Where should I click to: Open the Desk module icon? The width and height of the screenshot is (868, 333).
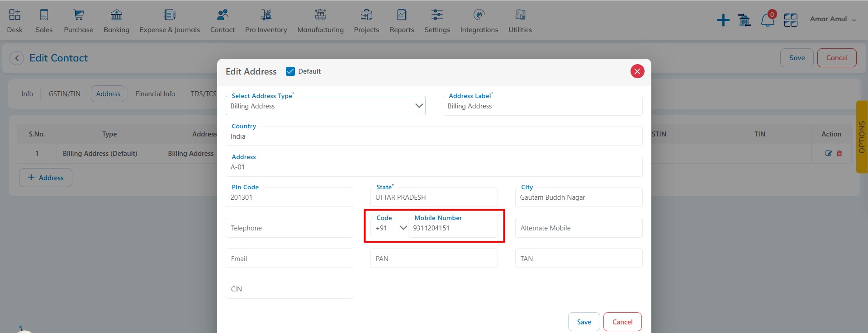click(x=14, y=15)
